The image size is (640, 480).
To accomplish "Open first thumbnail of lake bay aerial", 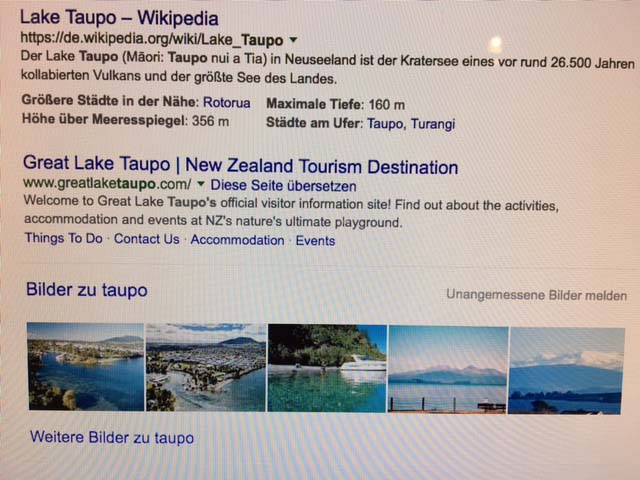I will tap(86, 367).
